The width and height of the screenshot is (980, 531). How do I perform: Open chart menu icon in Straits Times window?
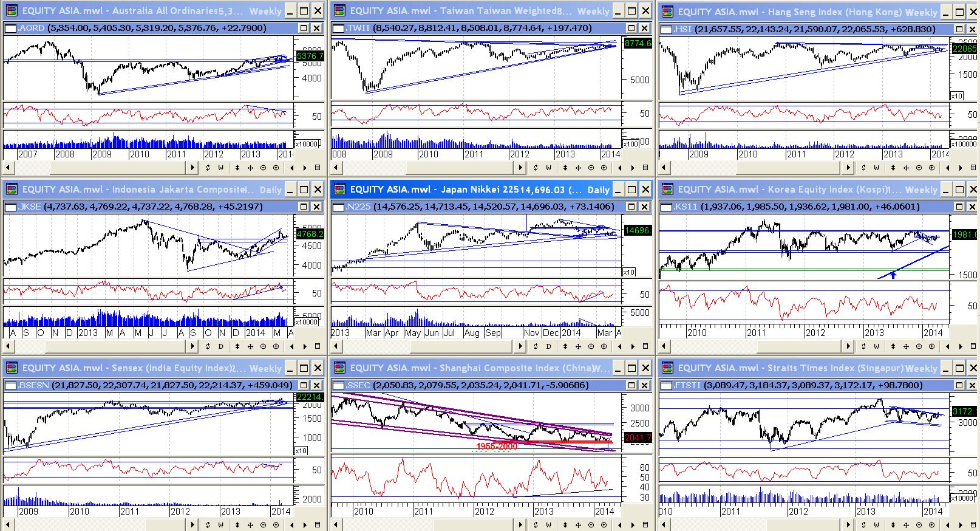coord(973,525)
